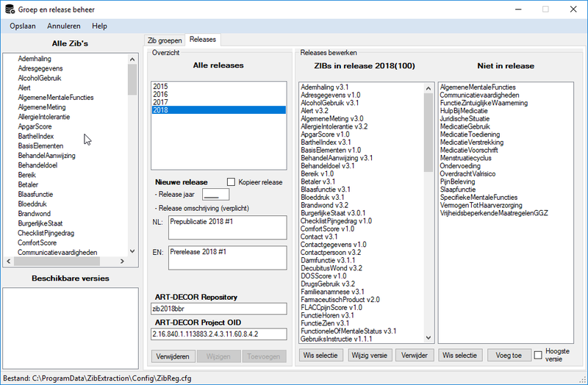Select BarthelIndex in Alle Zib's list
This screenshot has width=588, height=385.
point(35,136)
